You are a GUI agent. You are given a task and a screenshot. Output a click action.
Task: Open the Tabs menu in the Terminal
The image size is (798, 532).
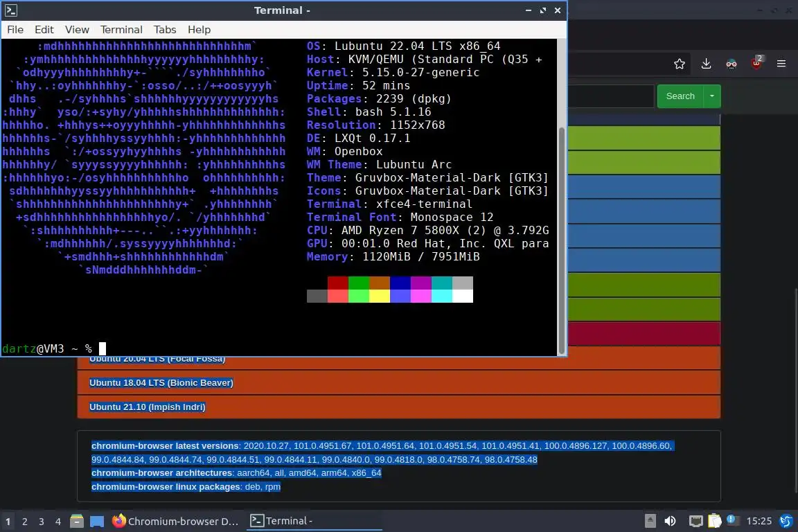point(165,30)
